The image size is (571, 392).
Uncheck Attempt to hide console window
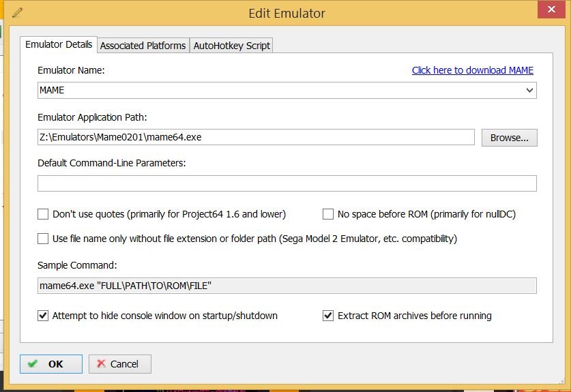(x=43, y=316)
